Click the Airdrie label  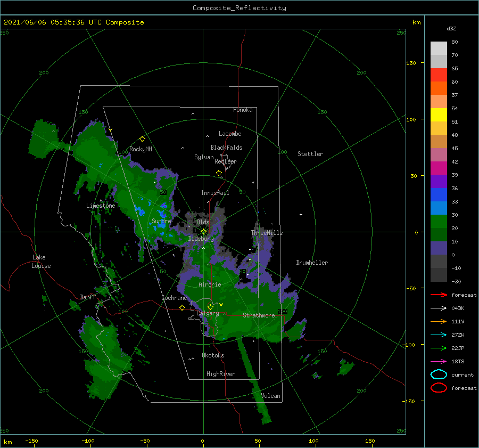pos(210,284)
